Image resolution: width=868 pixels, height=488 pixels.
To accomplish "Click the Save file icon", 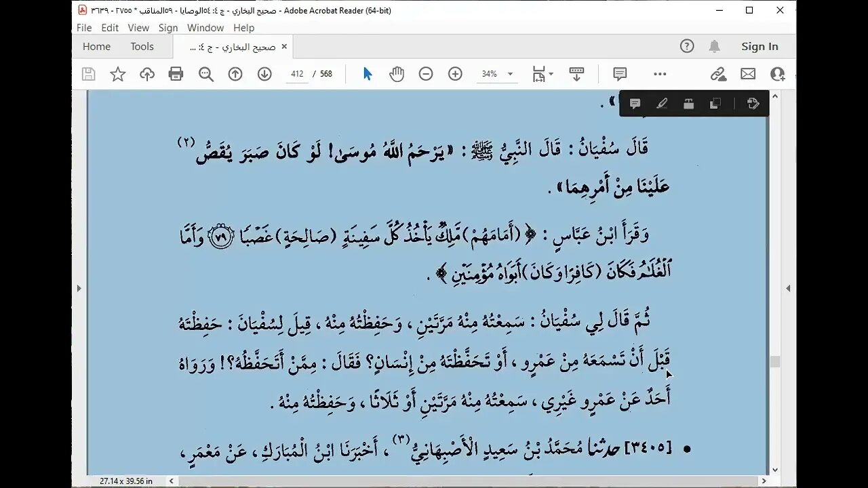I will tap(88, 74).
